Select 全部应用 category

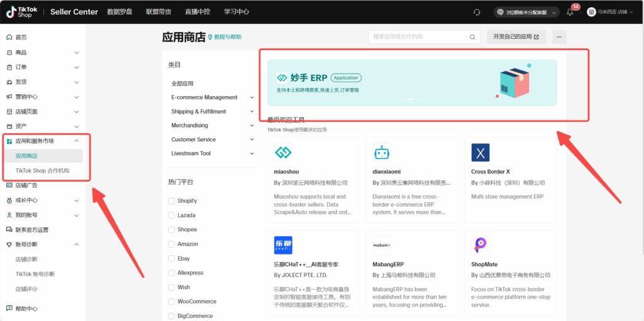pos(182,84)
